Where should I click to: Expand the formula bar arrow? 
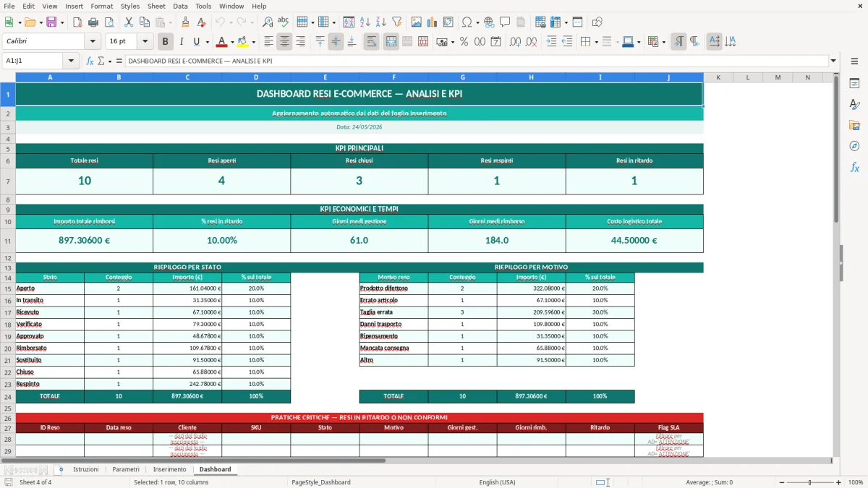tap(834, 61)
